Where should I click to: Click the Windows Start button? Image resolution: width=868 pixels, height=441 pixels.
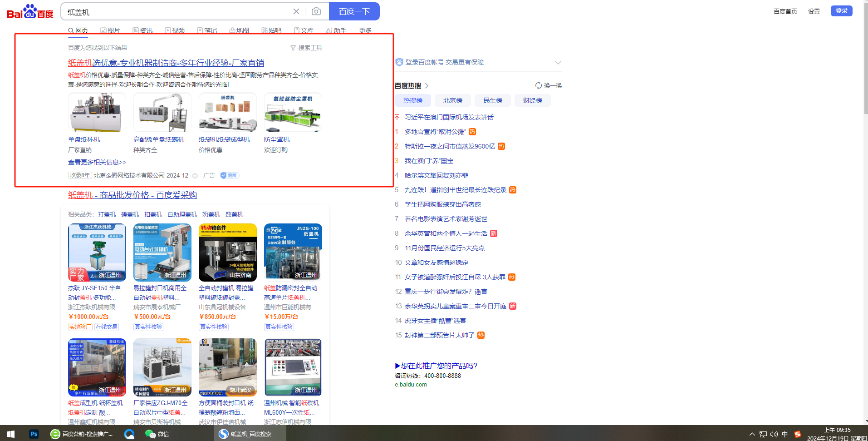(11, 434)
